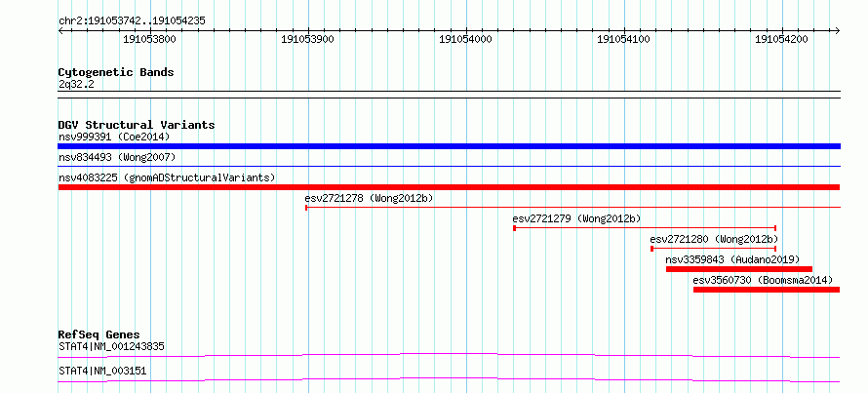Select the RefSeq Genes track title
This screenshot has height=393, width=868.
click(x=99, y=334)
